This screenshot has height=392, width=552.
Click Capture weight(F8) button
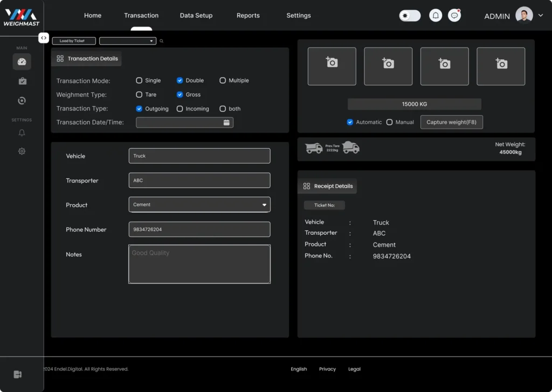[x=451, y=122]
